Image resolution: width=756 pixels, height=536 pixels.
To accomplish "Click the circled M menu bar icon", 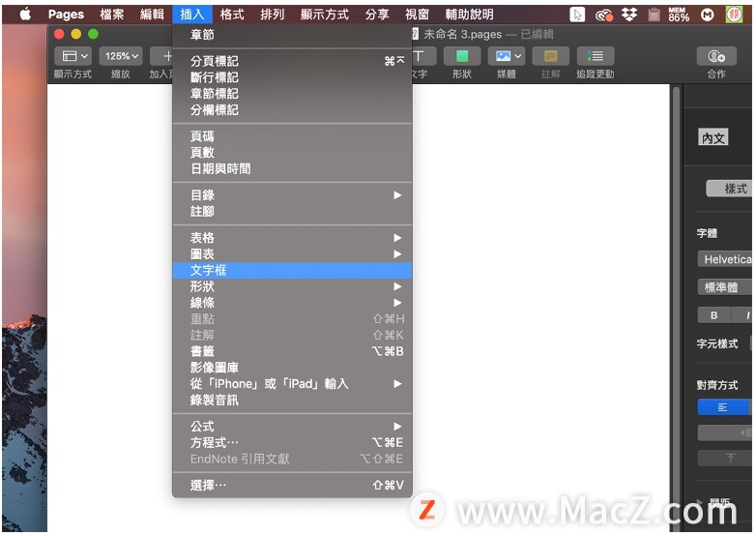I will click(x=707, y=15).
